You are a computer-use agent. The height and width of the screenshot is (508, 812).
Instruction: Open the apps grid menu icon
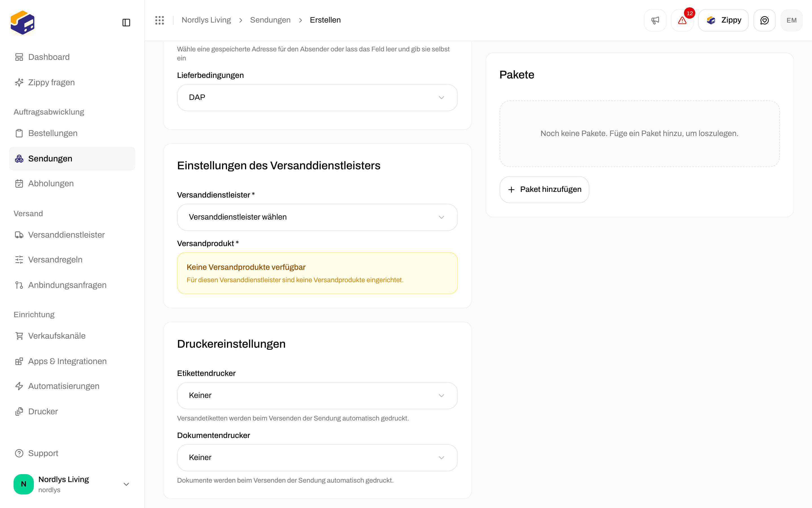[159, 20]
